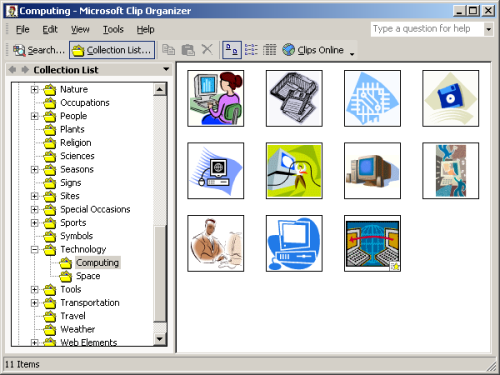Select the woman at computer clip
The height and width of the screenshot is (375, 500).
216,98
